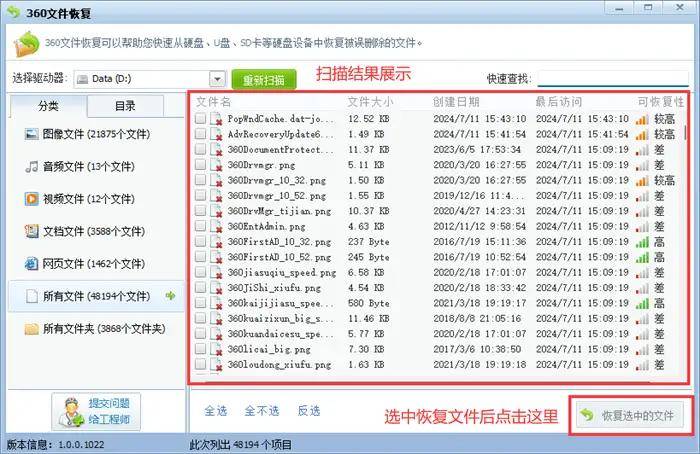Image resolution: width=700 pixels, height=454 pixels.
Task: Check the PopWndCache.dat-jo... file checkbox
Action: pyautogui.click(x=200, y=118)
